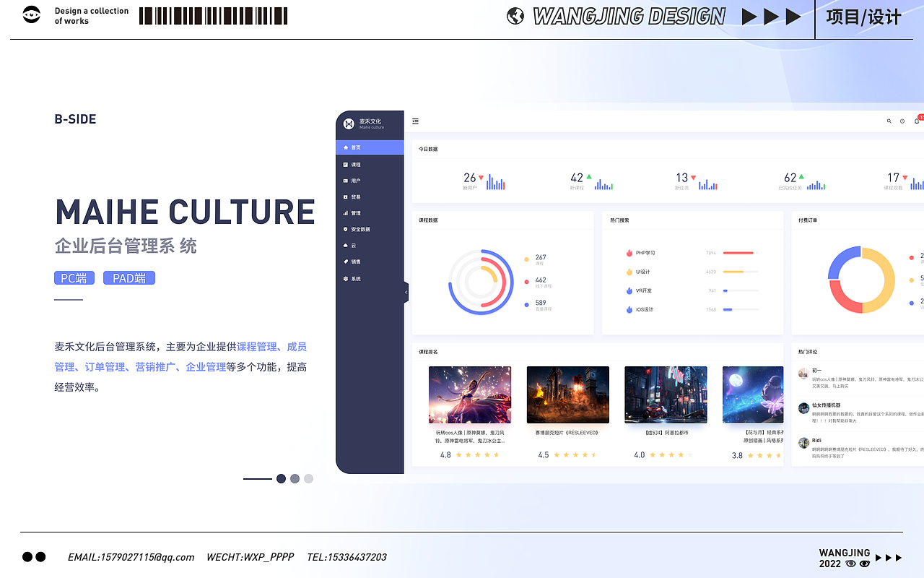Open the dancer thumbnail rated 4.8

point(470,394)
